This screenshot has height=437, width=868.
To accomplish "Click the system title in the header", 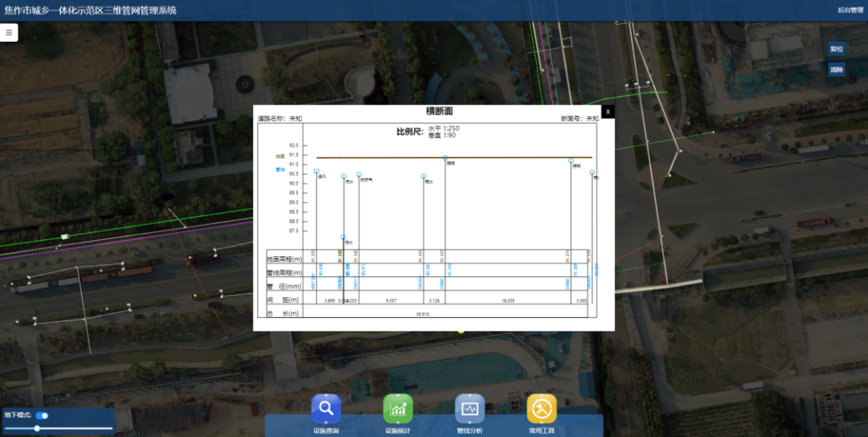I will point(90,10).
